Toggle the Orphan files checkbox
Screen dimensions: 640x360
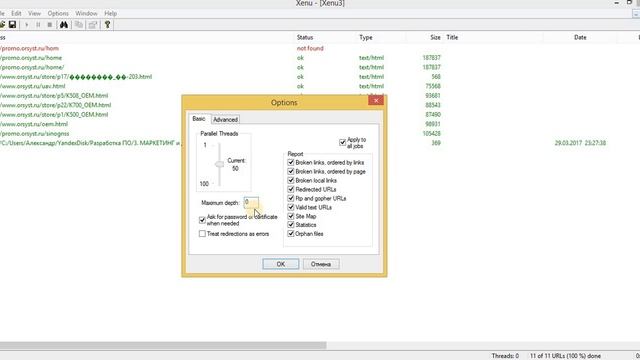coord(291,234)
